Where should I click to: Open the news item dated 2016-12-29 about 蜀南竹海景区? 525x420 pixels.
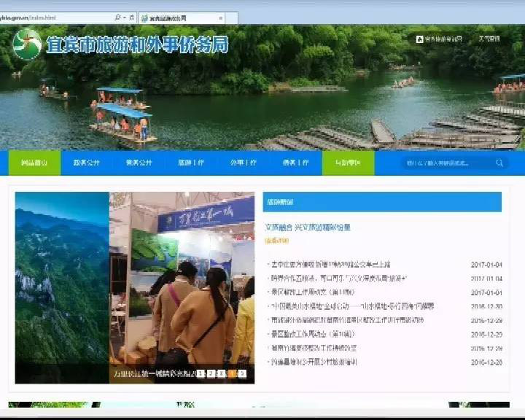(348, 320)
